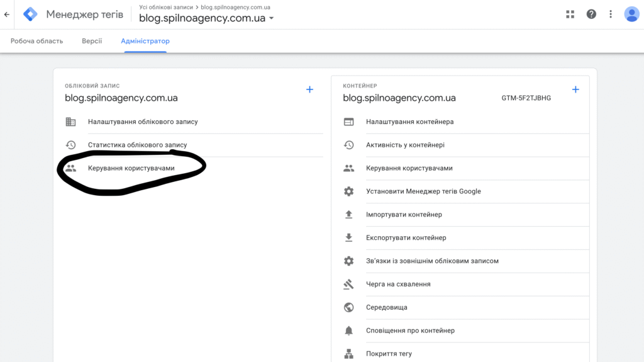Open Налаштування облікового запису
The image size is (644, 362).
[142, 122]
